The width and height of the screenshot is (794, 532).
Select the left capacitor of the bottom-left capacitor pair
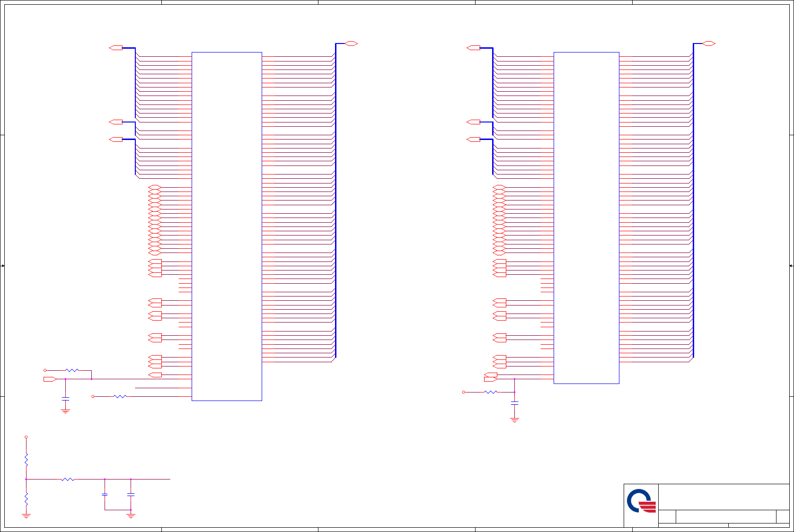pos(105,495)
